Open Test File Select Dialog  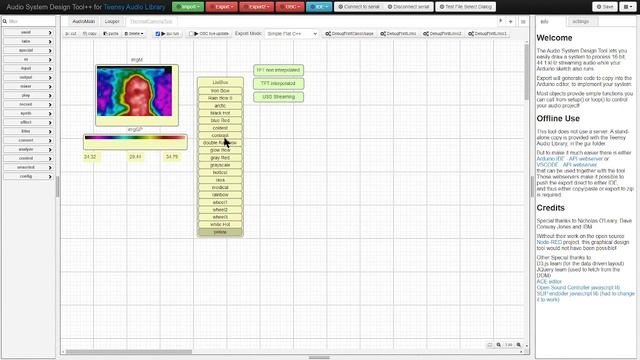click(465, 7)
